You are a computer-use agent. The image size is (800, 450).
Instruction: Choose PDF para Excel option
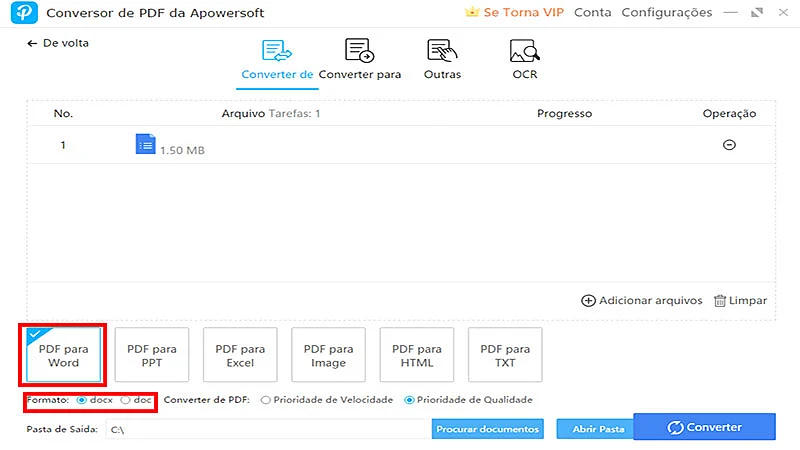point(240,355)
